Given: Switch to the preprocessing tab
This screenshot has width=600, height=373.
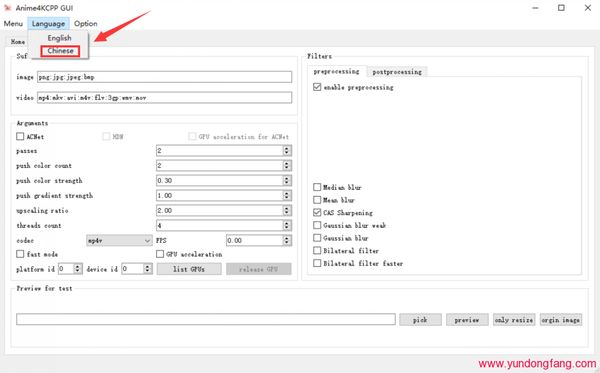Looking at the screenshot, I should (x=336, y=72).
